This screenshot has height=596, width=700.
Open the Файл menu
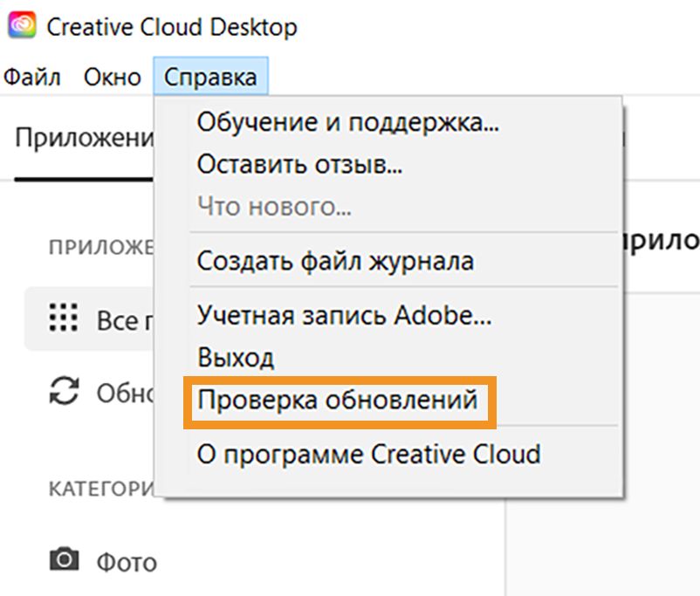32,78
